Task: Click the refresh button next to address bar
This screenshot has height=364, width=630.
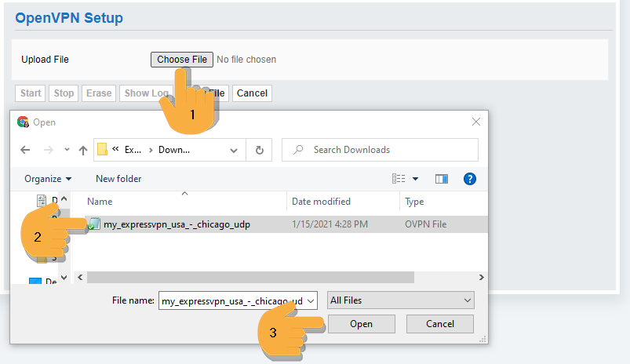Action: (x=260, y=150)
